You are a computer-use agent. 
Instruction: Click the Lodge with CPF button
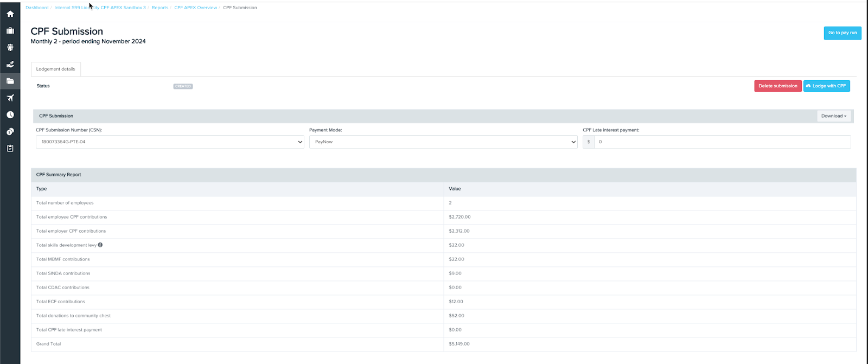(826, 86)
